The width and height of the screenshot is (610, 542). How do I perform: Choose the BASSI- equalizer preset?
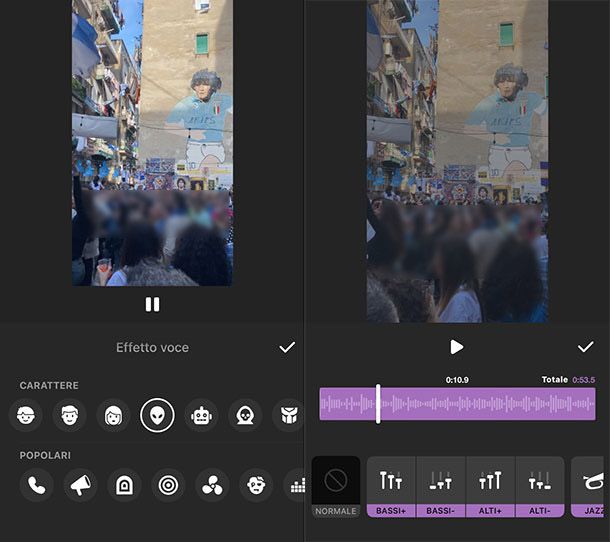pos(440,486)
